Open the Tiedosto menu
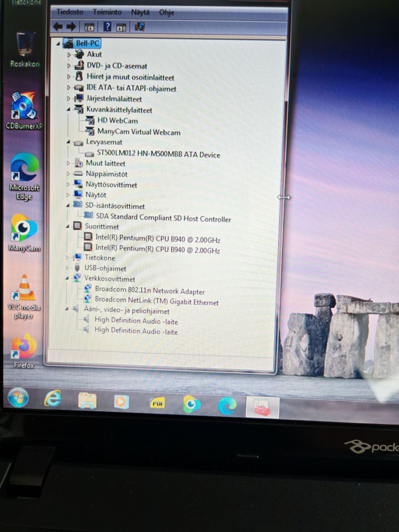Screen dimensions: 399x532 tap(70, 12)
